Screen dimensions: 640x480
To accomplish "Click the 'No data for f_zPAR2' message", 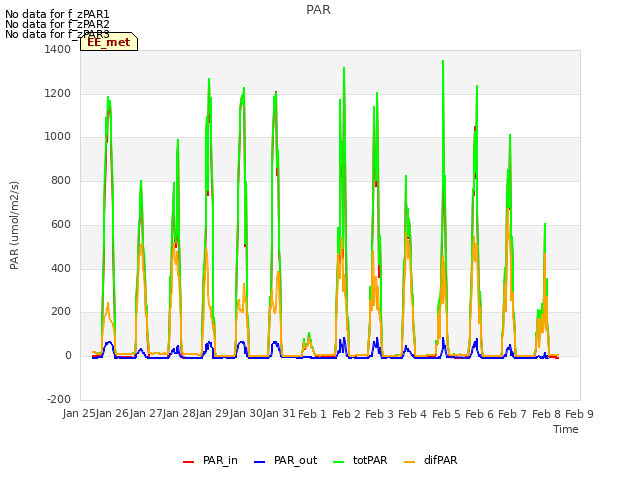I will tap(57, 24).
